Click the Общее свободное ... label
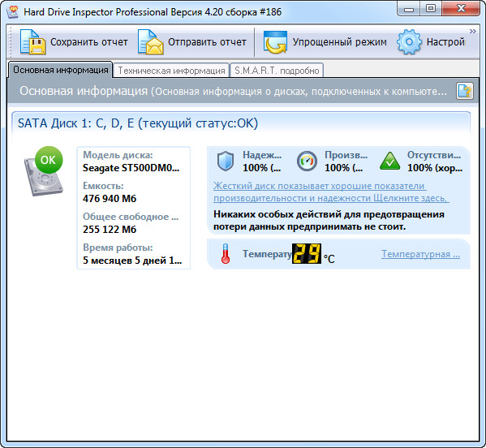 click(x=131, y=217)
